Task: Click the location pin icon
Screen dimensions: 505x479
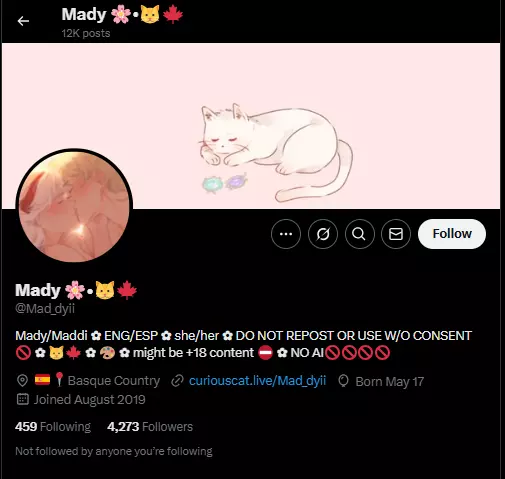Action: coord(22,381)
